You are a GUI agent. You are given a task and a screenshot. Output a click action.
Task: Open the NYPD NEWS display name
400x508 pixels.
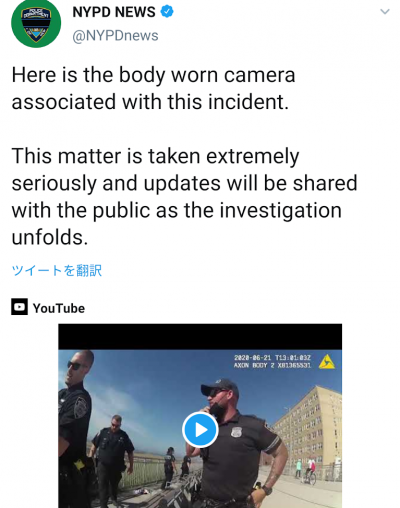114,12
